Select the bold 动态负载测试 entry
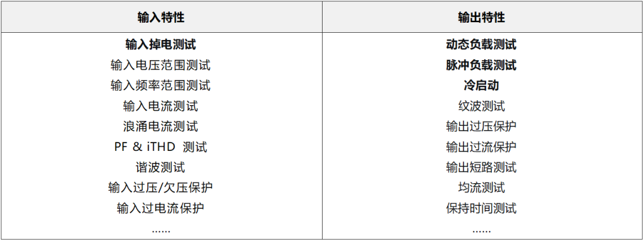Image resolution: width=644 pixels, height=241 pixels. (x=481, y=44)
